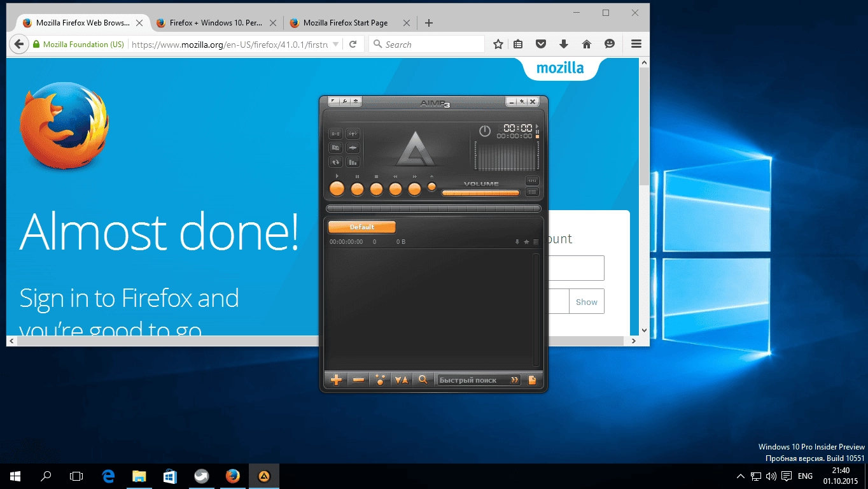Focus the Быстрый поиск quick search field
The height and width of the screenshot is (489, 868).
click(479, 380)
